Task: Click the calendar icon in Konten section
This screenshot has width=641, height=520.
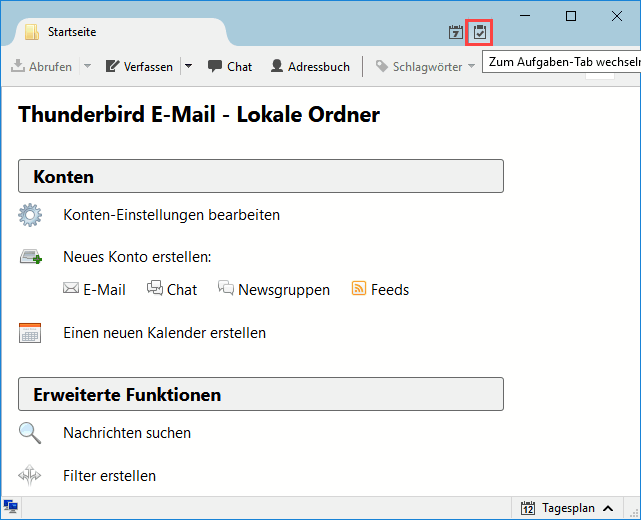Action: (30, 333)
